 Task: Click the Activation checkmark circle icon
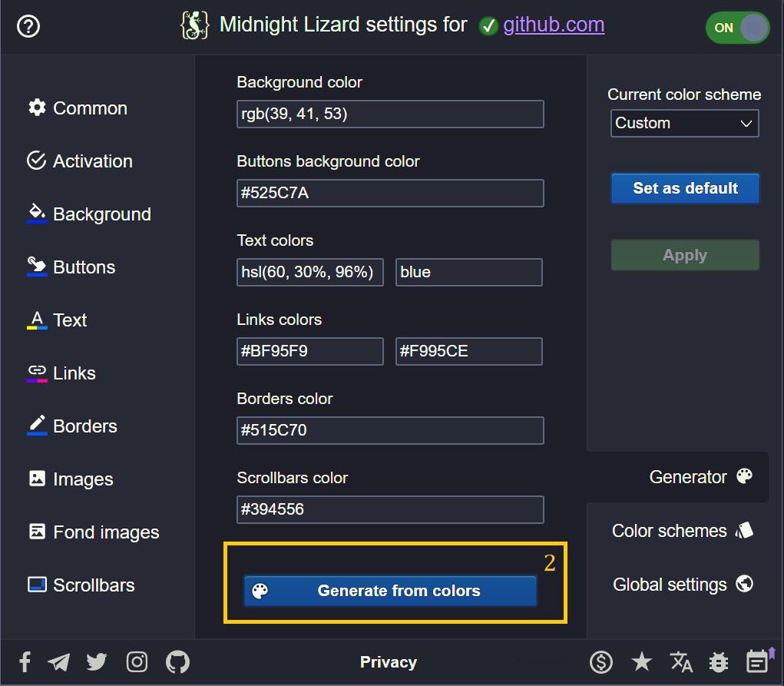tap(37, 161)
